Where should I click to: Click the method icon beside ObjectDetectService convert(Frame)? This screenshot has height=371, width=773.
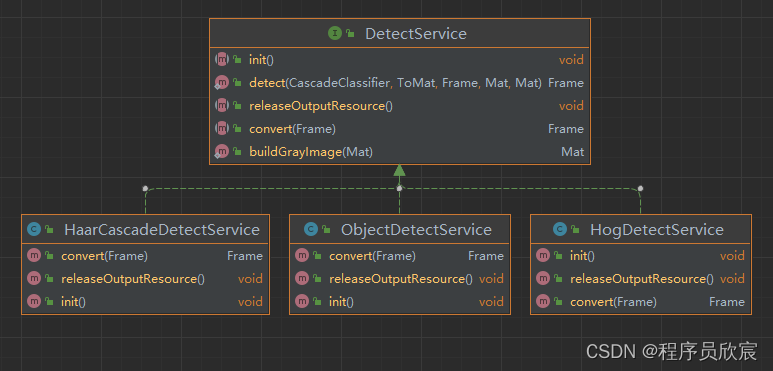click(x=302, y=256)
